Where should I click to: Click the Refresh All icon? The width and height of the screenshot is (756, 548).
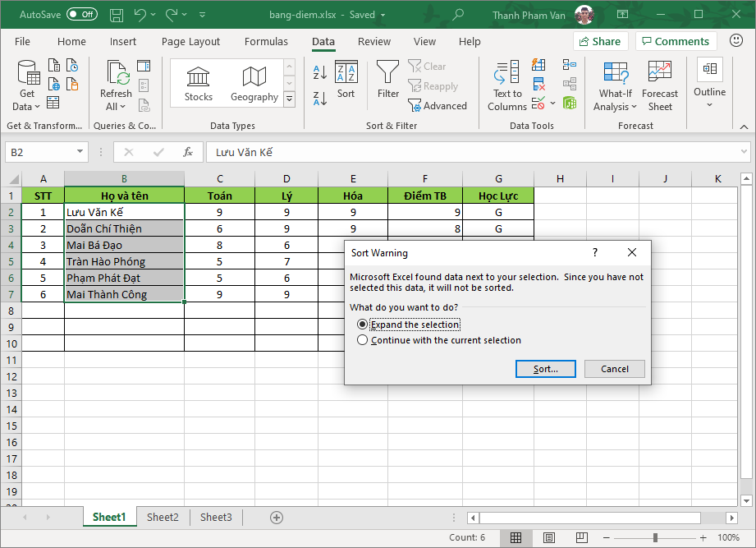(x=116, y=86)
